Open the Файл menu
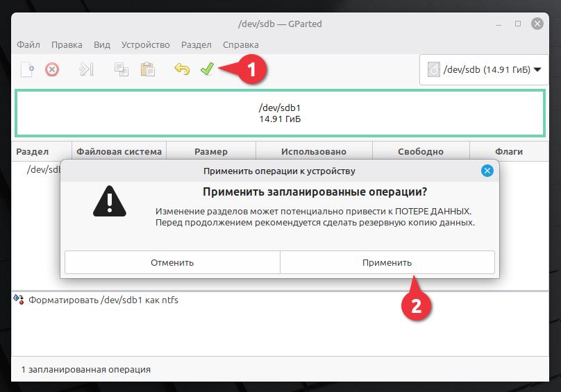 (x=28, y=44)
